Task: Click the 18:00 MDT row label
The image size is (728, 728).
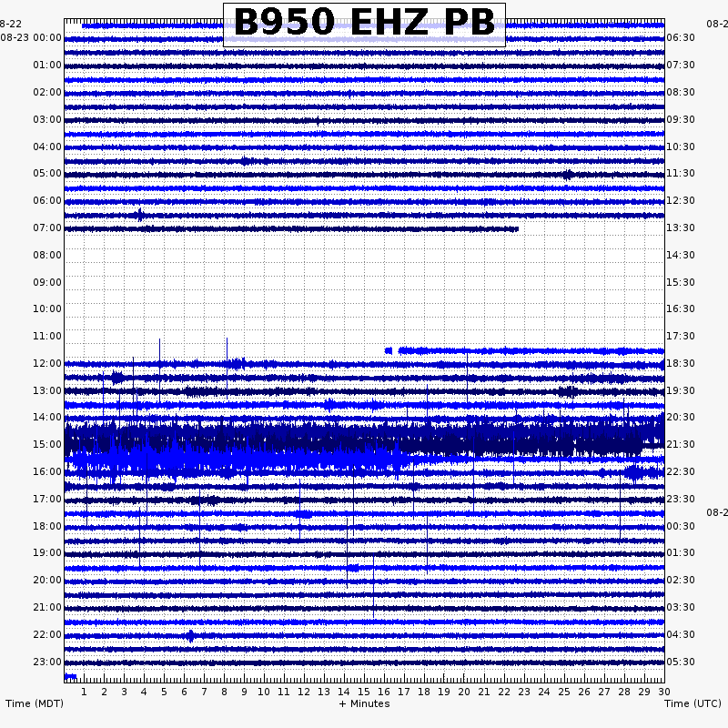Action: (x=47, y=527)
